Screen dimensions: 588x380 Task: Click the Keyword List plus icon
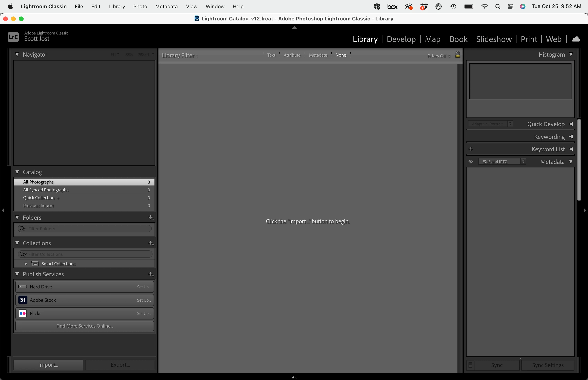(470, 149)
